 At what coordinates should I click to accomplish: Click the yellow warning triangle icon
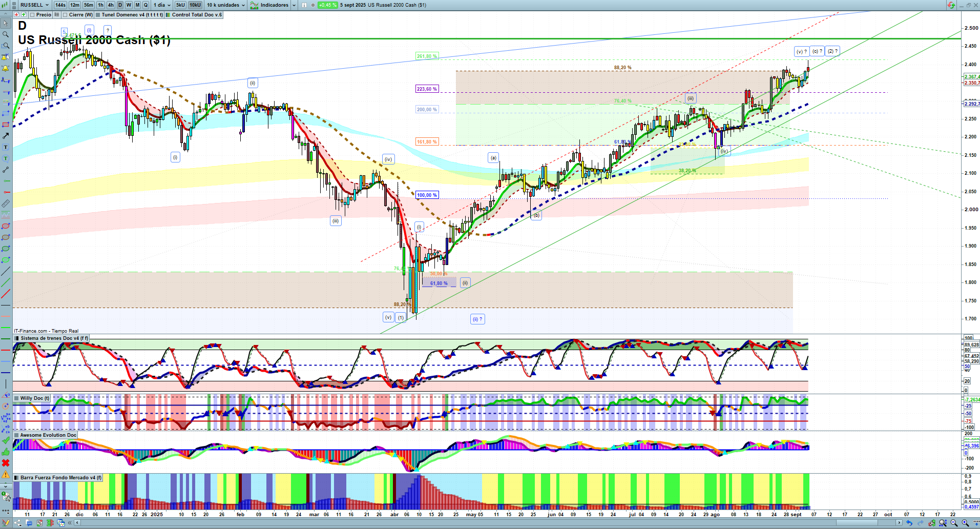tap(6, 474)
